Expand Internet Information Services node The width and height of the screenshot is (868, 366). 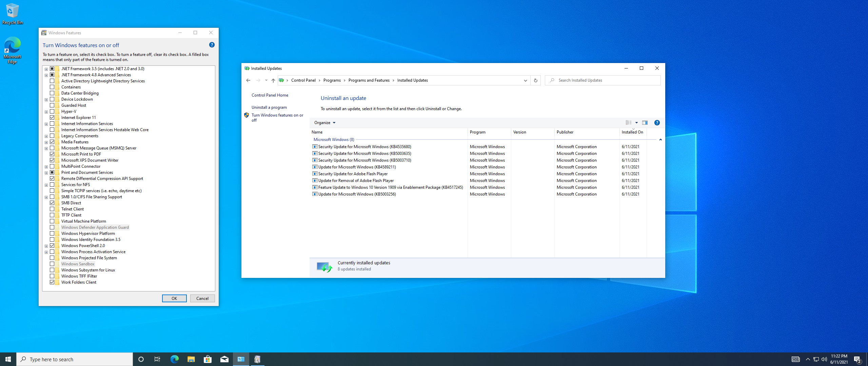(46, 124)
